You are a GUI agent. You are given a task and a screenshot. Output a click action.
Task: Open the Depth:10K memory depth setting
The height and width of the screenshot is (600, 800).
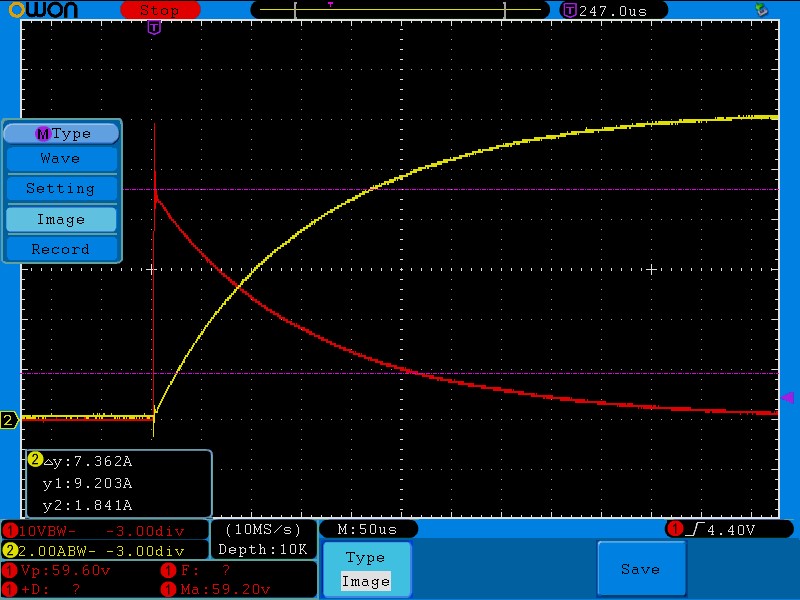pyautogui.click(x=263, y=550)
